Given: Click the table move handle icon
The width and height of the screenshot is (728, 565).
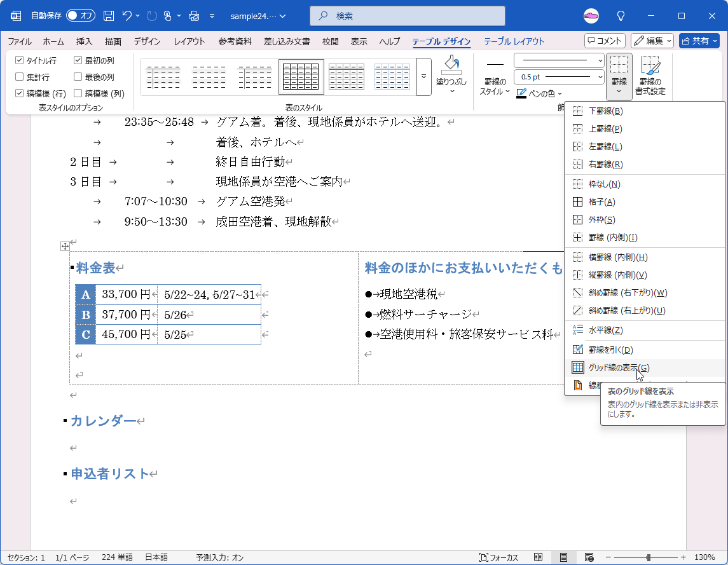Looking at the screenshot, I should pos(64,246).
